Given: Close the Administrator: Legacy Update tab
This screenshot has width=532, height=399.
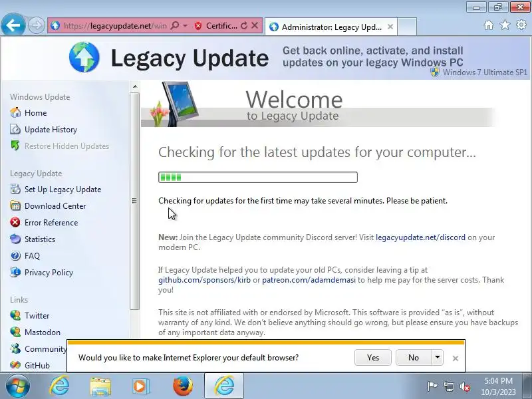Looking at the screenshot, I should tap(390, 27).
